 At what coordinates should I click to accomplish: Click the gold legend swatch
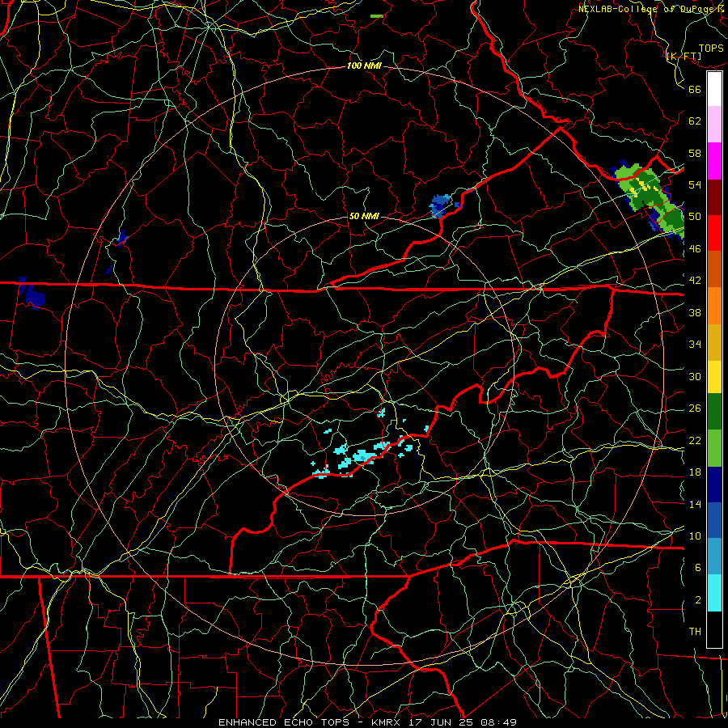714,342
